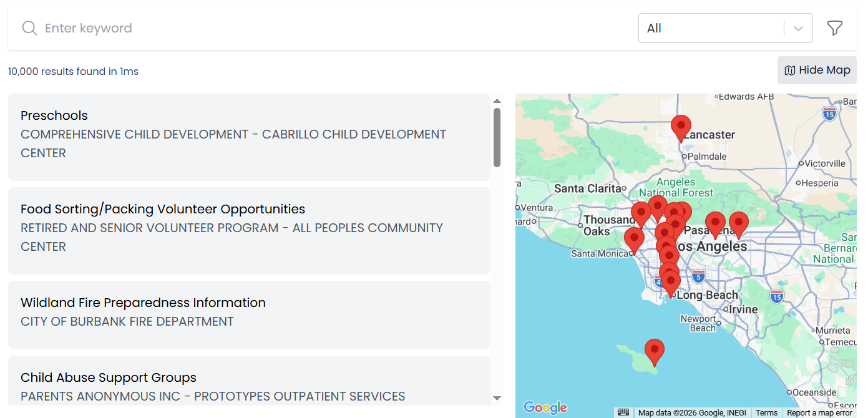Click the map Terms link
The width and height of the screenshot is (868, 418).
766,412
